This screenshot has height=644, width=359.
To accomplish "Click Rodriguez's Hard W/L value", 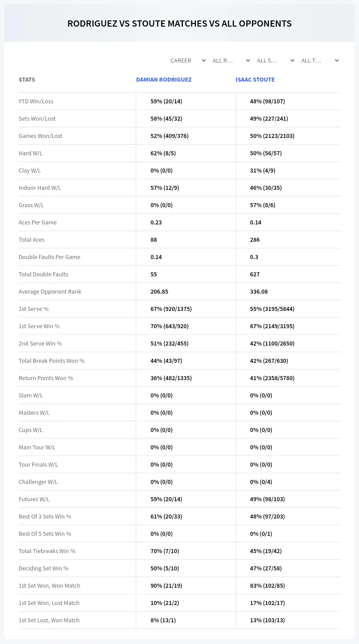I will (163, 153).
